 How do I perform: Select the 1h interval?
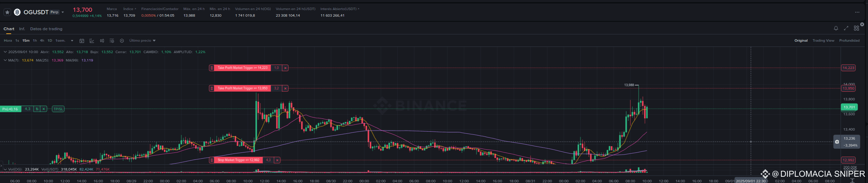coord(35,41)
